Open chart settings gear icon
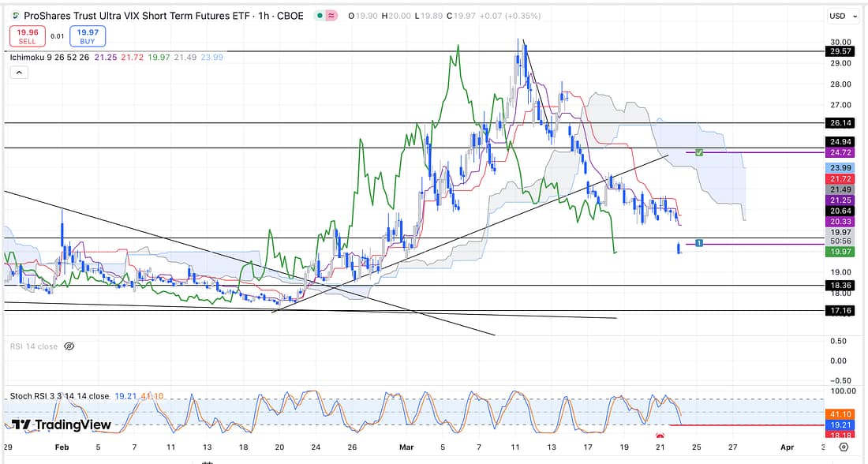Viewport: 868px width, 464px height. [844, 447]
